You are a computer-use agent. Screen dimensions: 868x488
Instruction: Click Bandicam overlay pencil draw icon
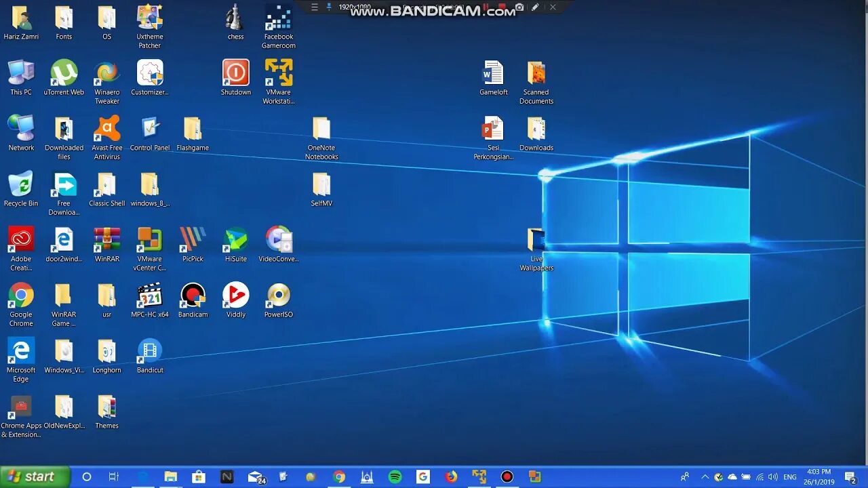point(535,7)
